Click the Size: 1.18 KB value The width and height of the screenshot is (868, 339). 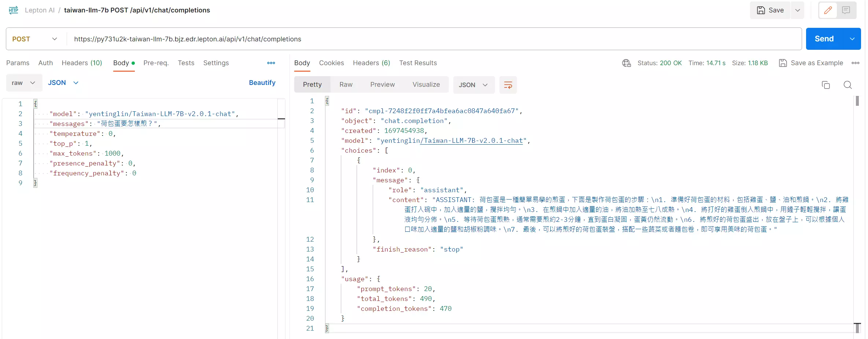click(x=750, y=63)
